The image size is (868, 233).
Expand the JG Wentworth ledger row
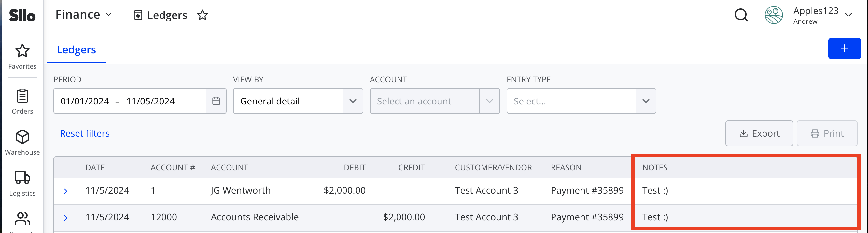tap(66, 191)
